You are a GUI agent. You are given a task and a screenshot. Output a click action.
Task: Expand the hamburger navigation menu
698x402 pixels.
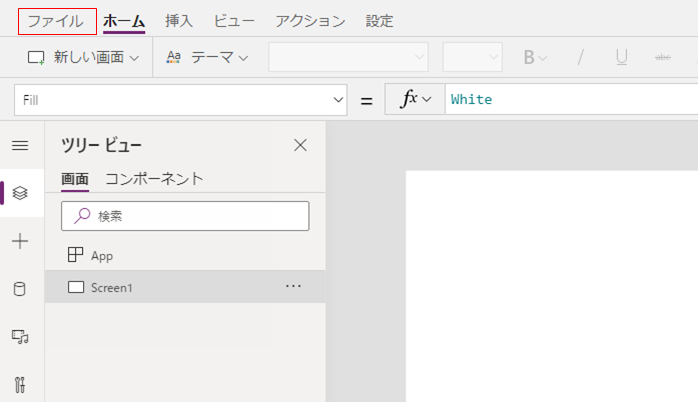point(20,146)
